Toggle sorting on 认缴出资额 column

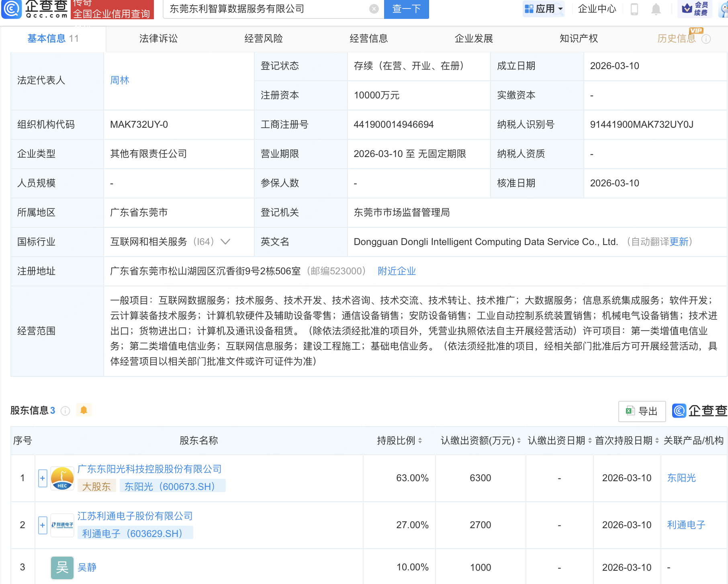click(519, 440)
